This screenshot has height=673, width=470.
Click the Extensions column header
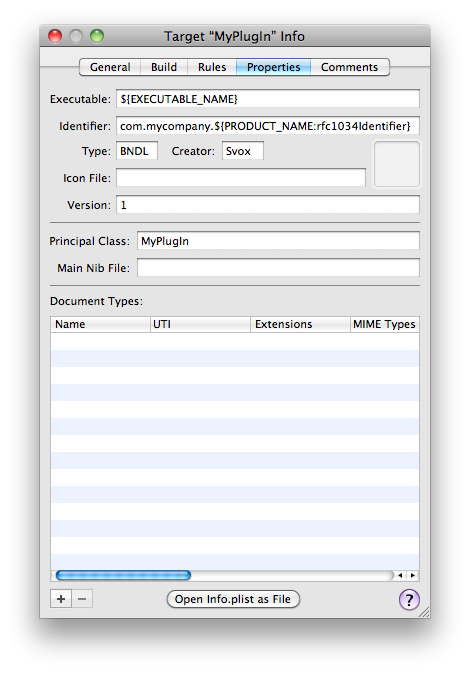[x=300, y=324]
